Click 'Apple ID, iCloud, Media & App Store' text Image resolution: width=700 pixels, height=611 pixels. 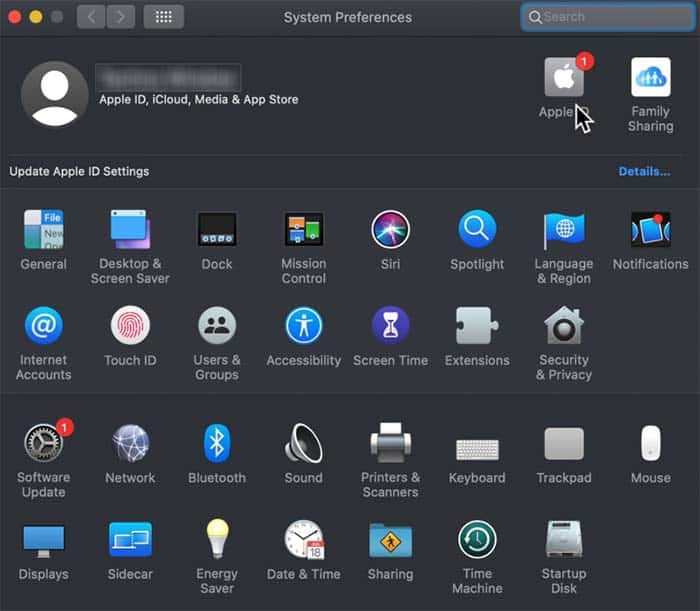199,100
